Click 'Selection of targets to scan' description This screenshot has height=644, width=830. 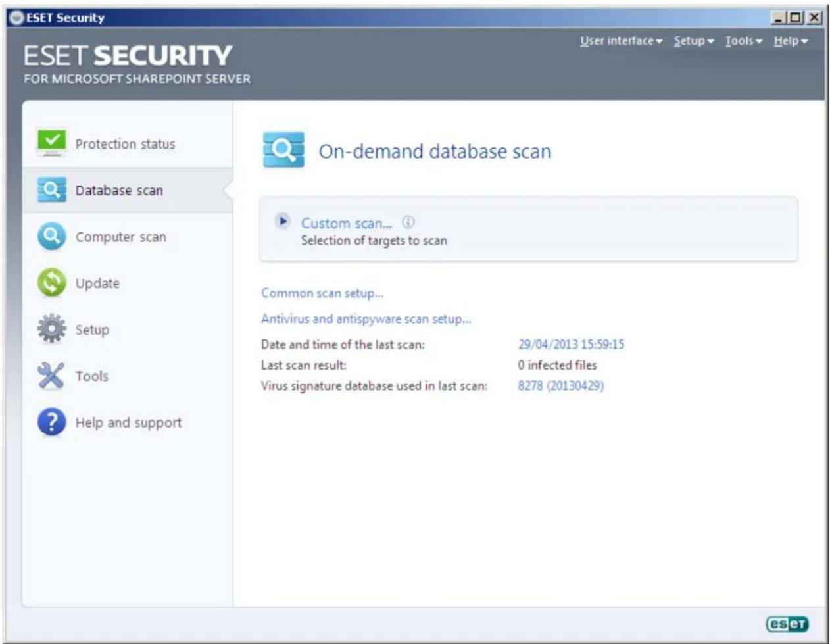coord(374,241)
